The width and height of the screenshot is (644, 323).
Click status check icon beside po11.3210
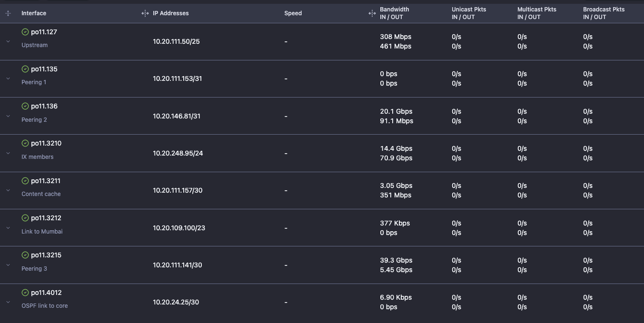tap(25, 143)
